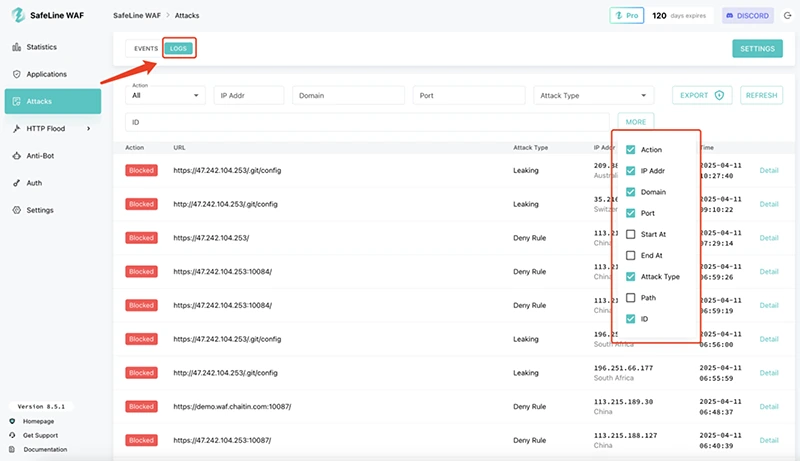Screen dimensions: 800x461
Task: Expand the HTTP Flood submenu chevron
Action: [88, 128]
